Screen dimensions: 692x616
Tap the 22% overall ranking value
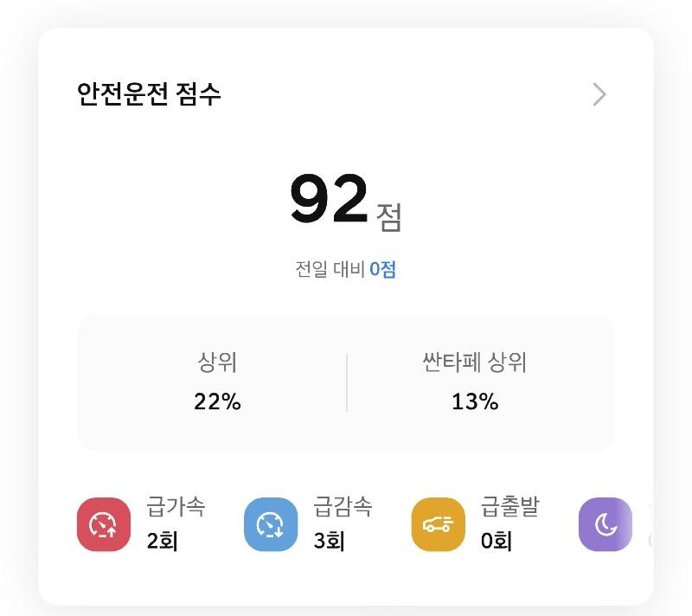pyautogui.click(x=218, y=401)
